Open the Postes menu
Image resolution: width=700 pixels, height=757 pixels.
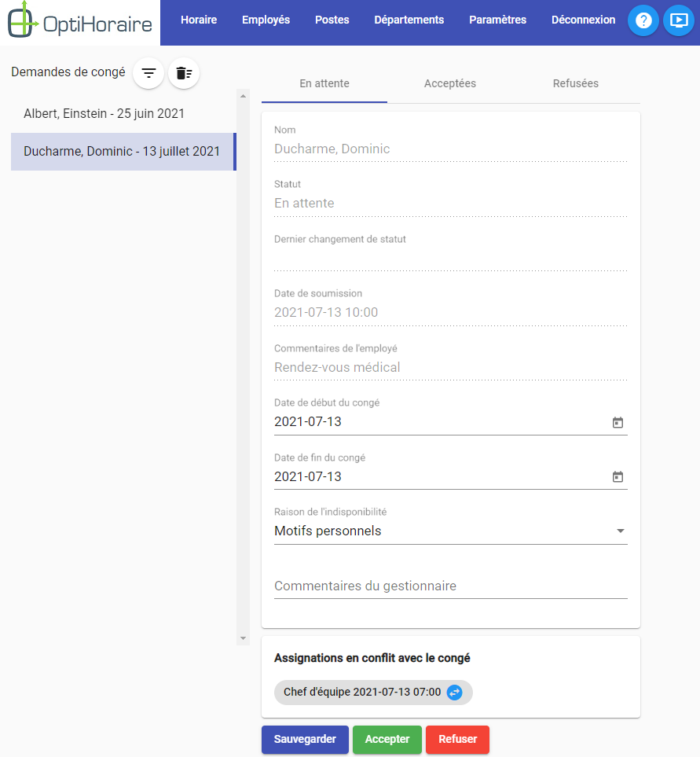click(x=332, y=20)
